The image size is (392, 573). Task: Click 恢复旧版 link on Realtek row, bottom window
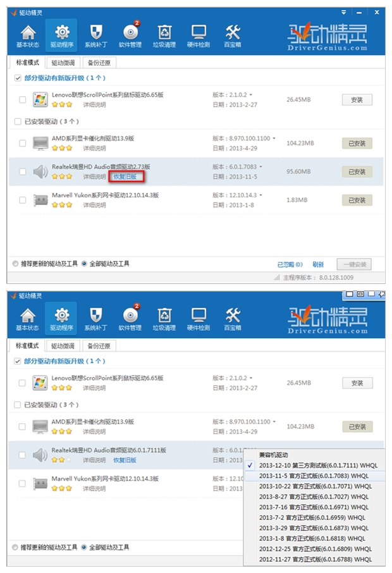[x=125, y=460]
